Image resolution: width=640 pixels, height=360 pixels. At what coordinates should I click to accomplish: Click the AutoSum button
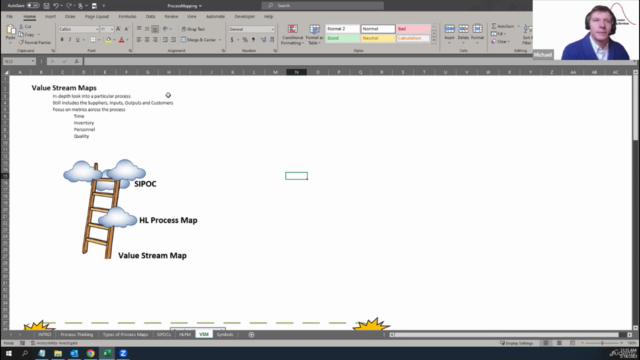point(503,26)
